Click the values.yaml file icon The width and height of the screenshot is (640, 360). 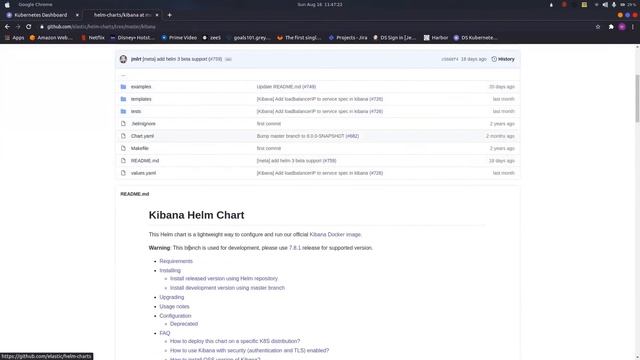point(123,173)
